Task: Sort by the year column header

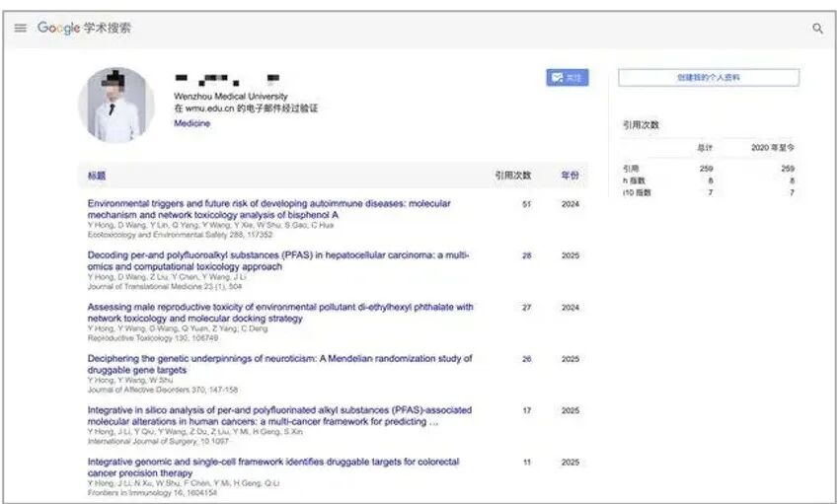Action: [570, 176]
